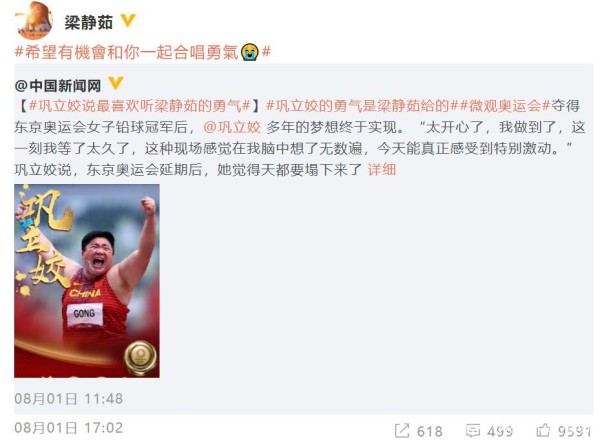Viewport: 600px width, 443px height.
Task: Click the 梁静茹 username
Action: coord(88,22)
